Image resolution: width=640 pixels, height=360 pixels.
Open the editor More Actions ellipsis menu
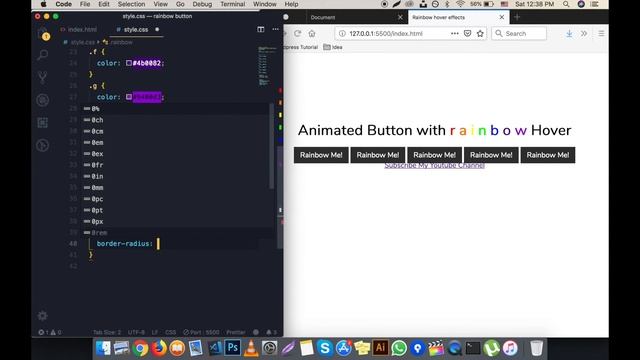(x=276, y=29)
